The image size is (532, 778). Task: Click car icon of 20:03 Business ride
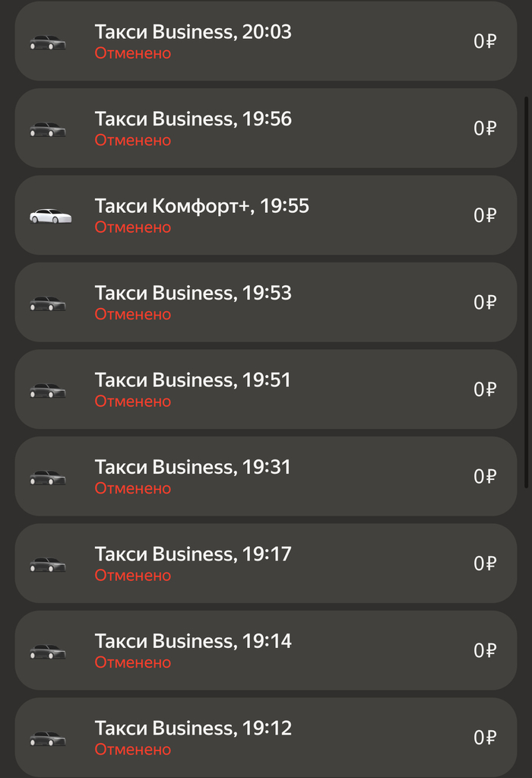click(x=48, y=43)
